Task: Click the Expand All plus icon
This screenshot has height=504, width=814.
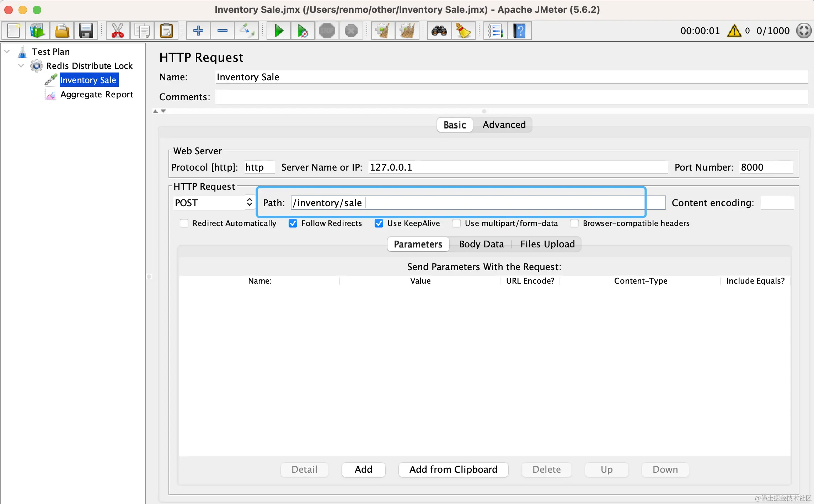Action: tap(198, 31)
